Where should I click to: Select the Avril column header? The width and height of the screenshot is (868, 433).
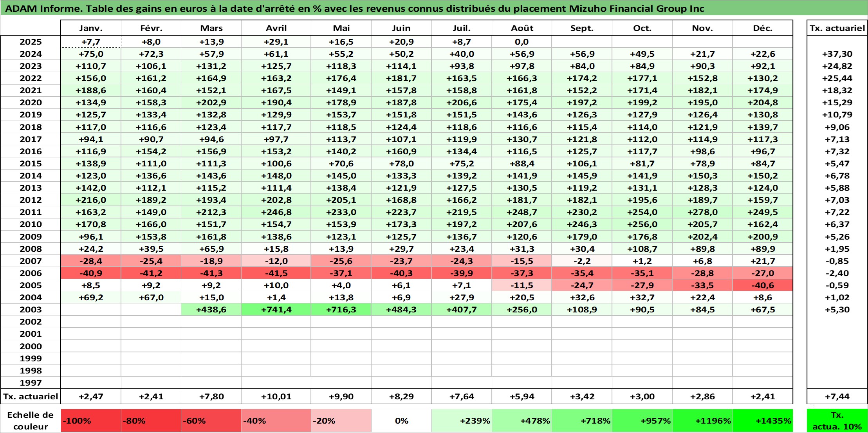coord(276,28)
